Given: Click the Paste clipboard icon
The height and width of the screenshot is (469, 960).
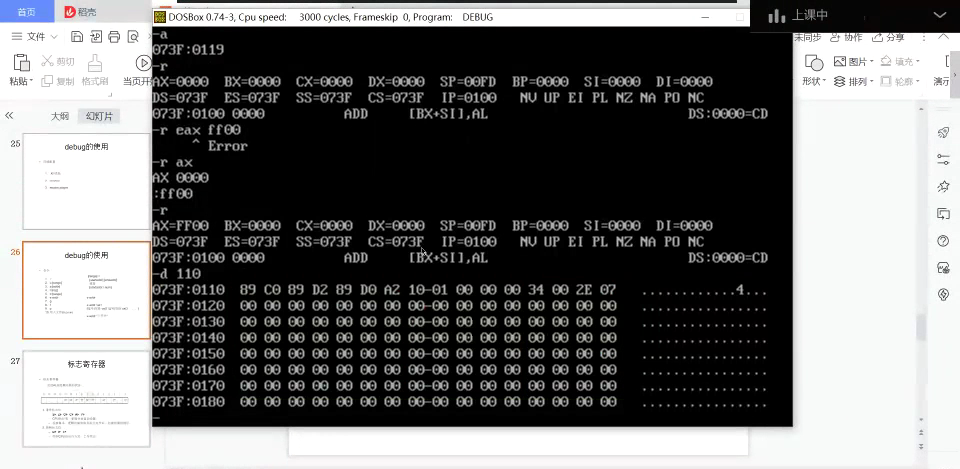Looking at the screenshot, I should point(21,62).
